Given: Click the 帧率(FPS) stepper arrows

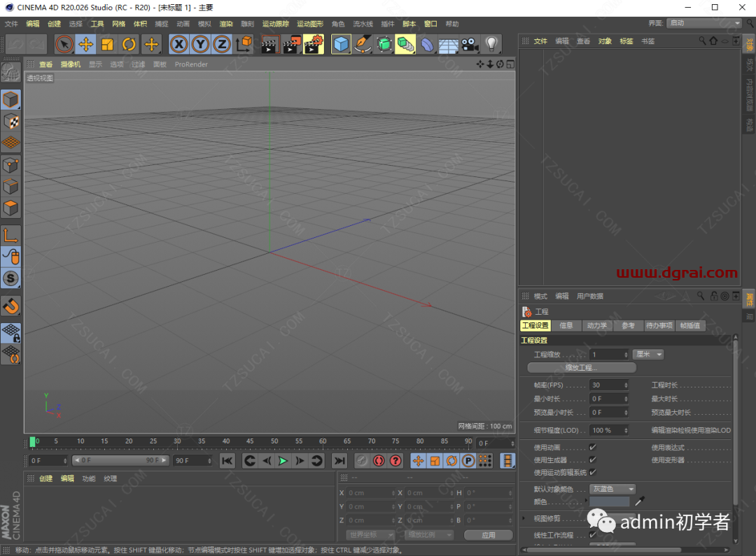Looking at the screenshot, I should [x=626, y=385].
